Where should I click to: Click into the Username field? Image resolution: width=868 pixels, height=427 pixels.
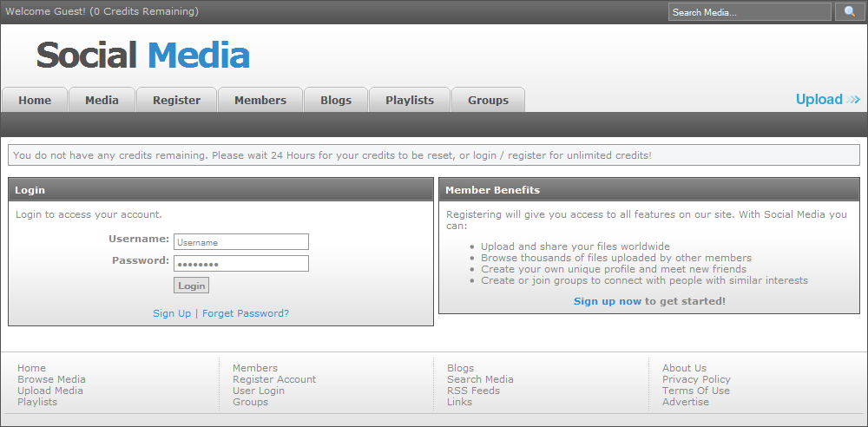tap(241, 242)
